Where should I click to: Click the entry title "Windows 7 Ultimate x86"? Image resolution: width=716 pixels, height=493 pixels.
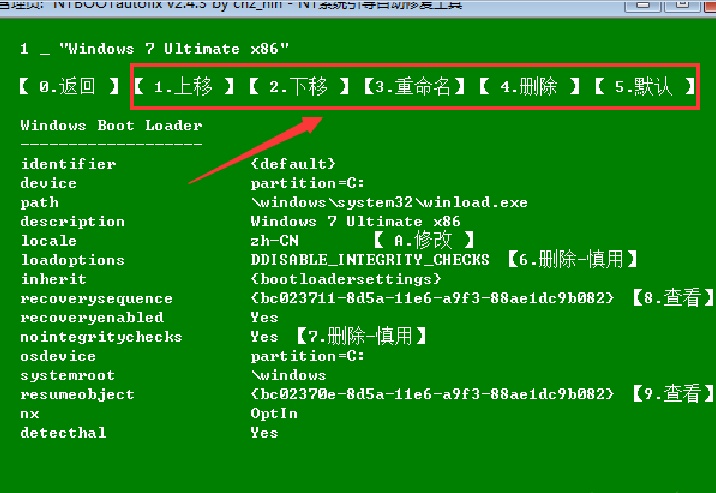tap(174, 48)
